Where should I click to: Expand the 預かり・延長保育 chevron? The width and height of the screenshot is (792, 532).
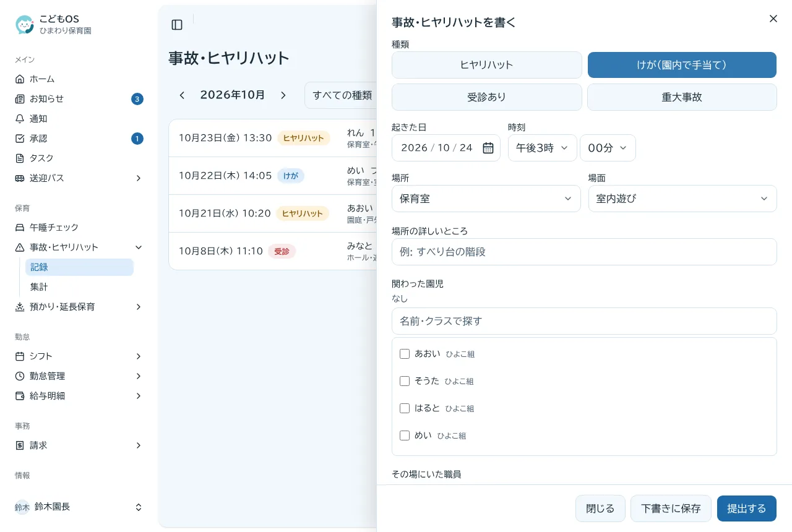point(139,307)
